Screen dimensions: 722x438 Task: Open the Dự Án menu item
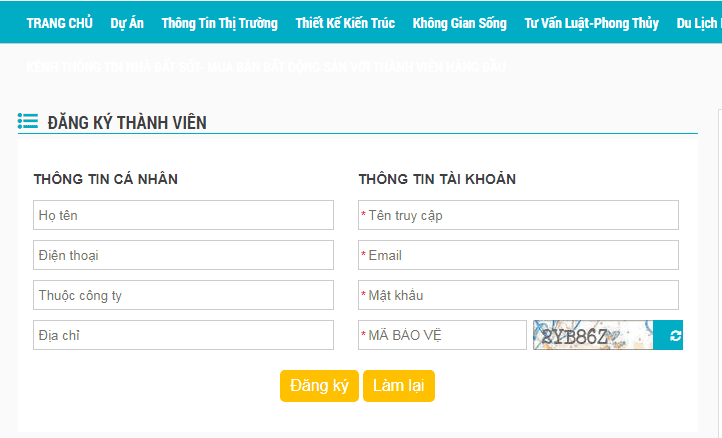(127, 23)
